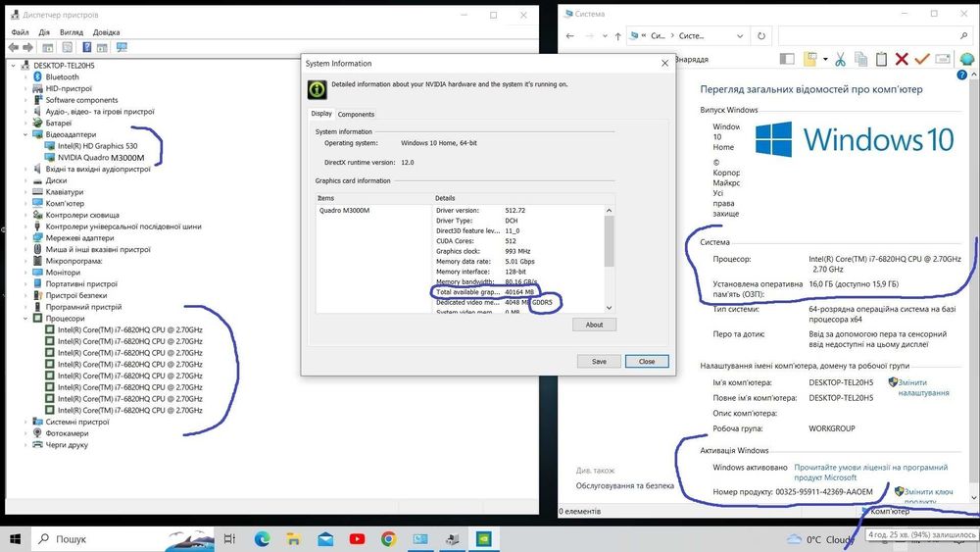Click the refresh button next to address bar
The image size is (980, 552).
tap(761, 35)
